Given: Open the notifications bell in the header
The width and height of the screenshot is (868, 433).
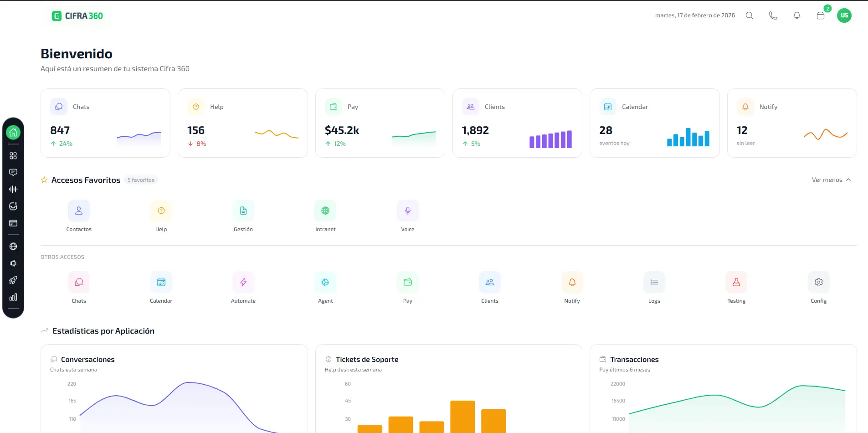Looking at the screenshot, I should pyautogui.click(x=797, y=15).
